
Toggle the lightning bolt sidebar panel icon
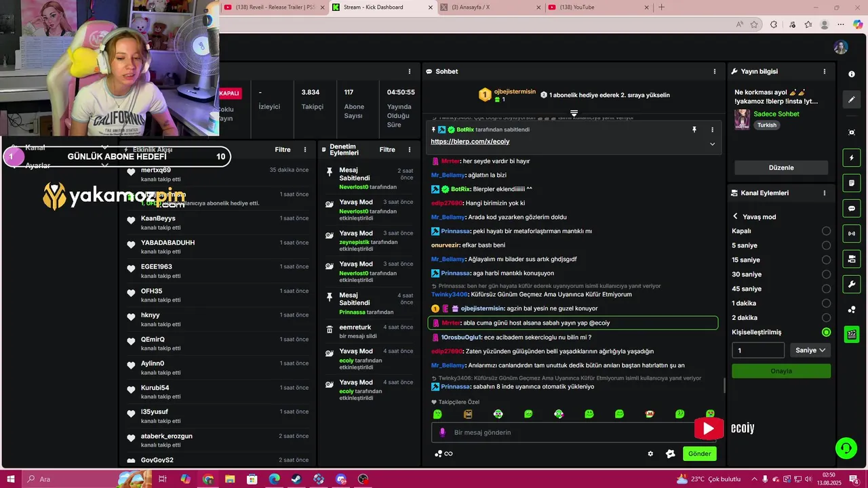click(x=852, y=158)
